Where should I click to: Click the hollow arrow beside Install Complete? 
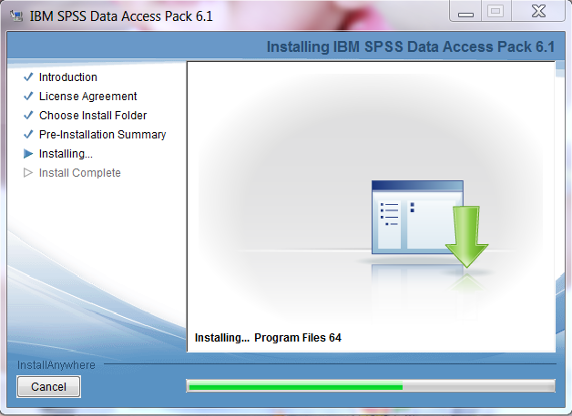click(28, 173)
